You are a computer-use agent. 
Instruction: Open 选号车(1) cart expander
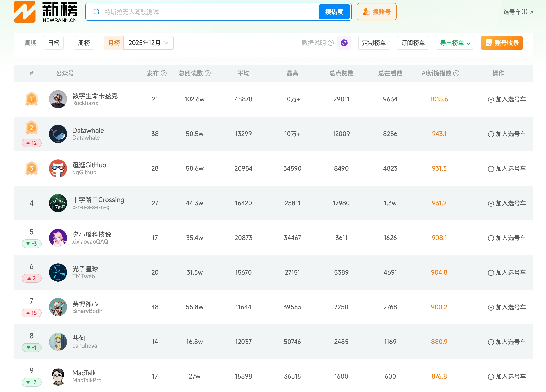518,11
